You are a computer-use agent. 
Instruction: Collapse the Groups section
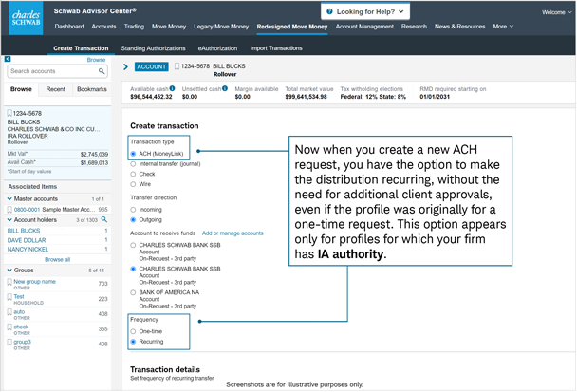tap(9, 271)
